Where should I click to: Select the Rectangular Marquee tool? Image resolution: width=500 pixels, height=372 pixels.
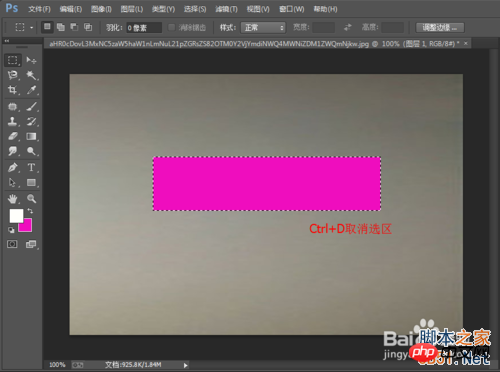[x=13, y=60]
